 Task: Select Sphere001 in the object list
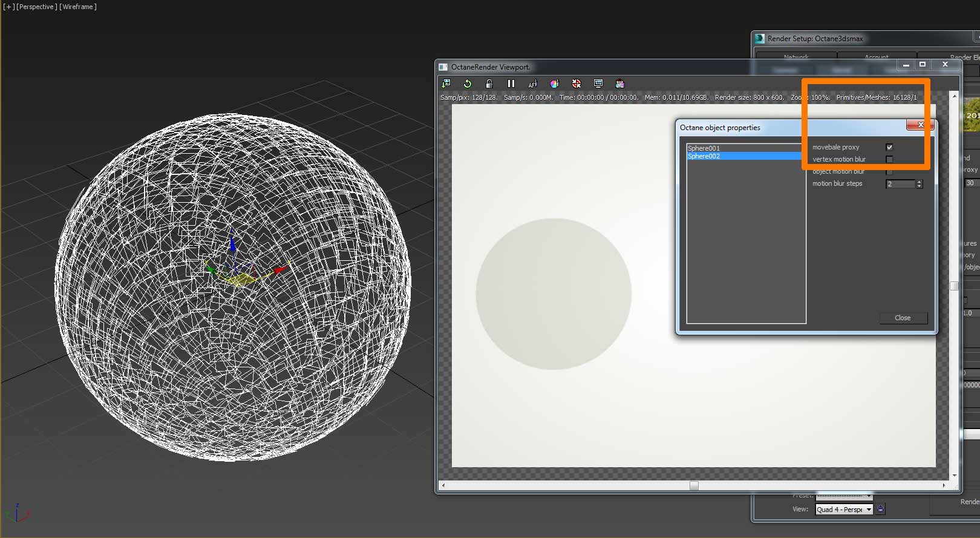click(x=745, y=148)
